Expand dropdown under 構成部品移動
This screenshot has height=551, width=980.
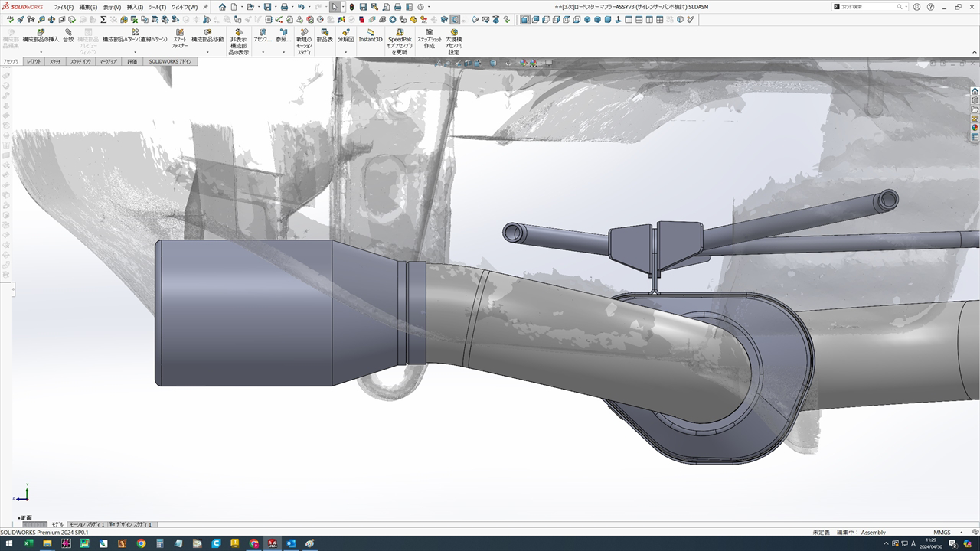coord(207,52)
